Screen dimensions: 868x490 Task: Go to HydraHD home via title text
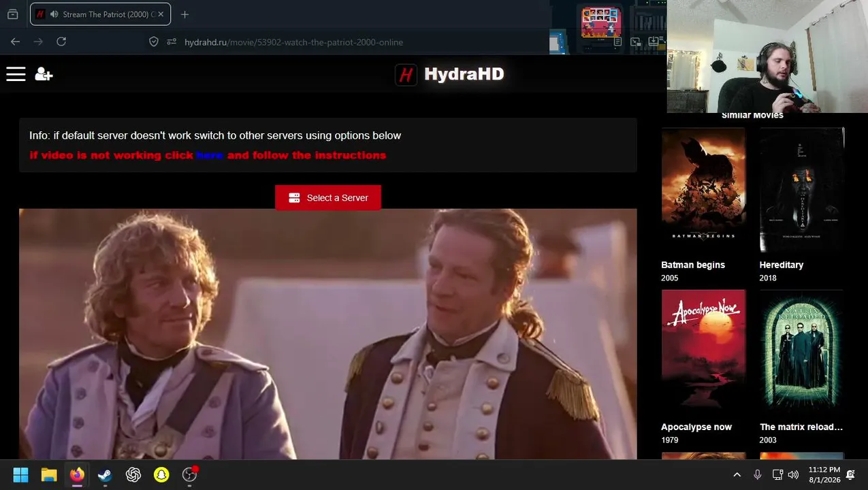pyautogui.click(x=464, y=74)
